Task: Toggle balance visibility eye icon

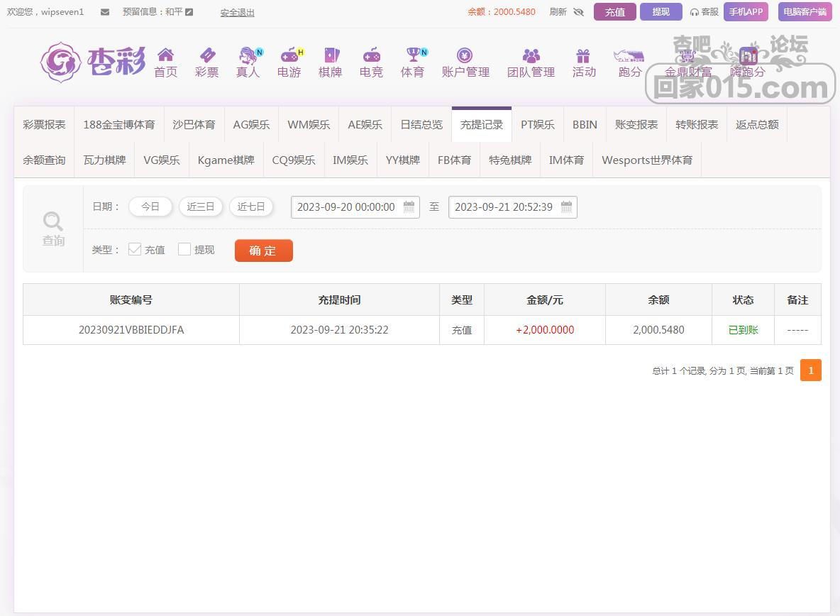Action: point(578,12)
